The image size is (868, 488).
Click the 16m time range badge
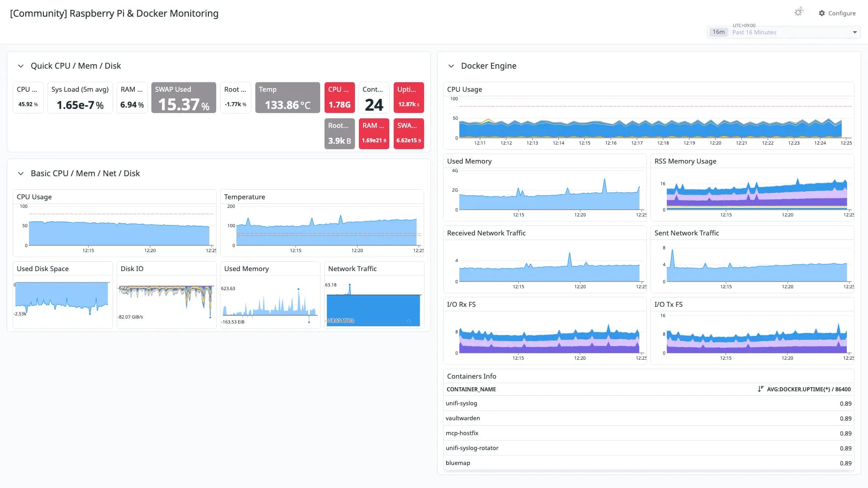click(x=718, y=32)
